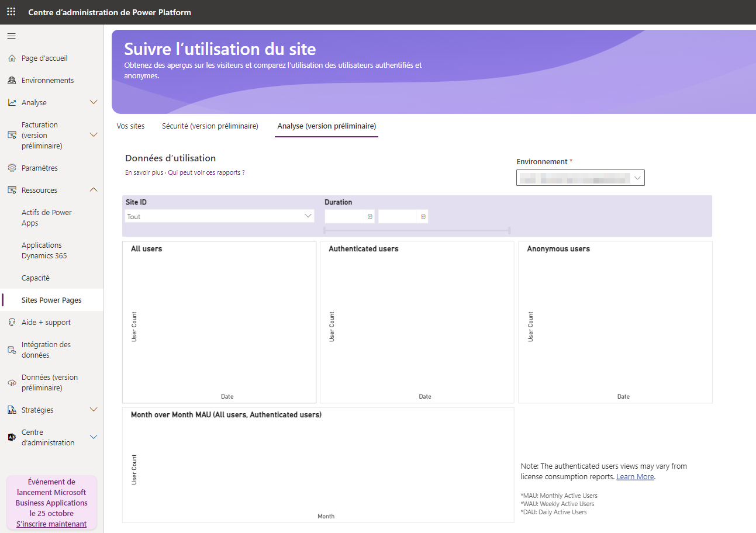Switch to the Vos sites tab

tap(130, 126)
